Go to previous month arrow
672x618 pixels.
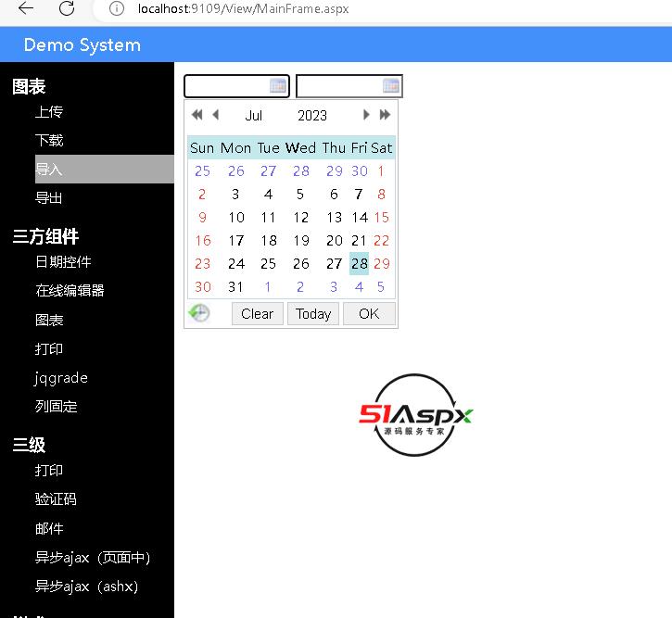(216, 115)
